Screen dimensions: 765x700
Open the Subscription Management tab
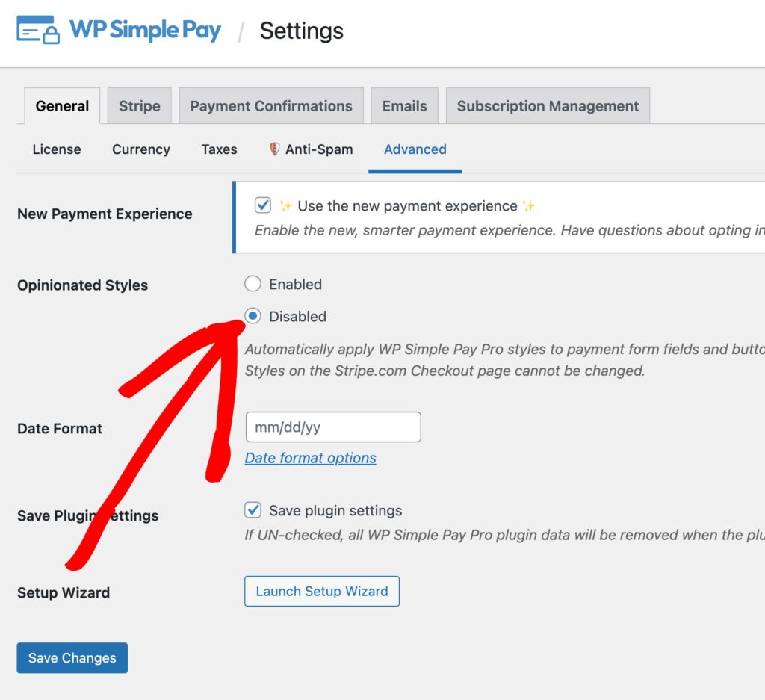click(548, 106)
